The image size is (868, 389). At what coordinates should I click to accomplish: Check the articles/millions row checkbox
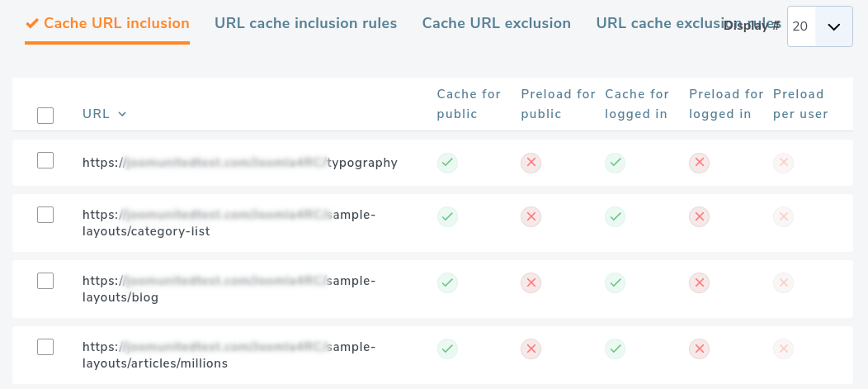(x=45, y=347)
